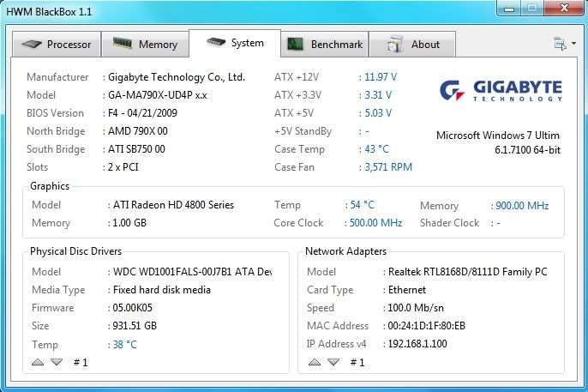Show previous network adapter with up arrow
The width and height of the screenshot is (588, 392).
315,362
